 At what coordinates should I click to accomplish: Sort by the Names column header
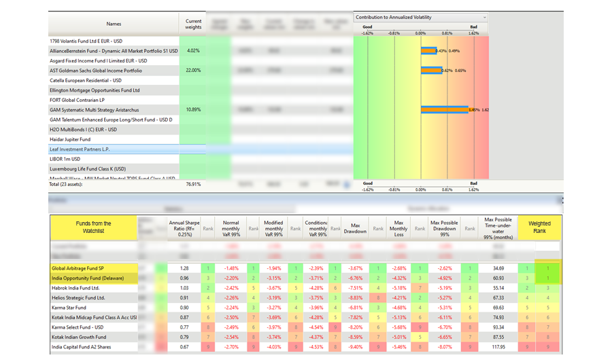click(114, 24)
